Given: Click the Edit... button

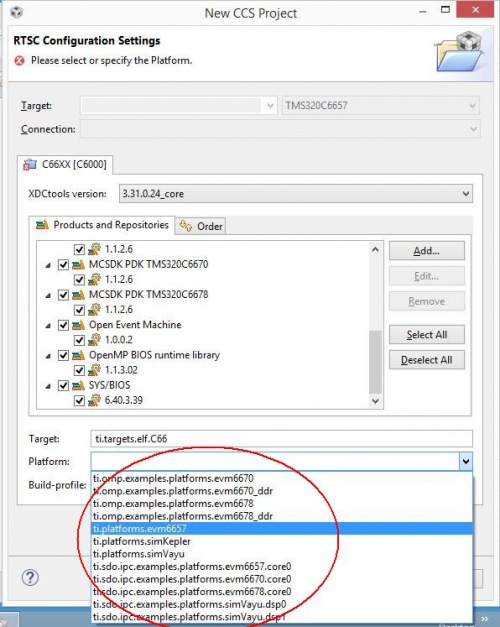Looking at the screenshot, I should click(x=427, y=276).
